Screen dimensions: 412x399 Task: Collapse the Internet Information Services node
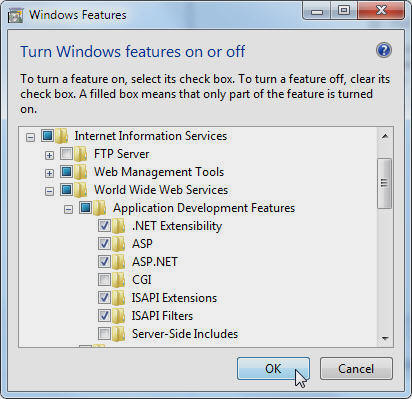[x=30, y=137]
